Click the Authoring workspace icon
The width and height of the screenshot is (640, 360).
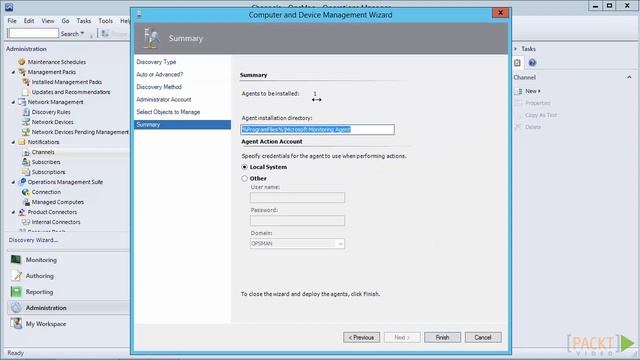(x=16, y=276)
